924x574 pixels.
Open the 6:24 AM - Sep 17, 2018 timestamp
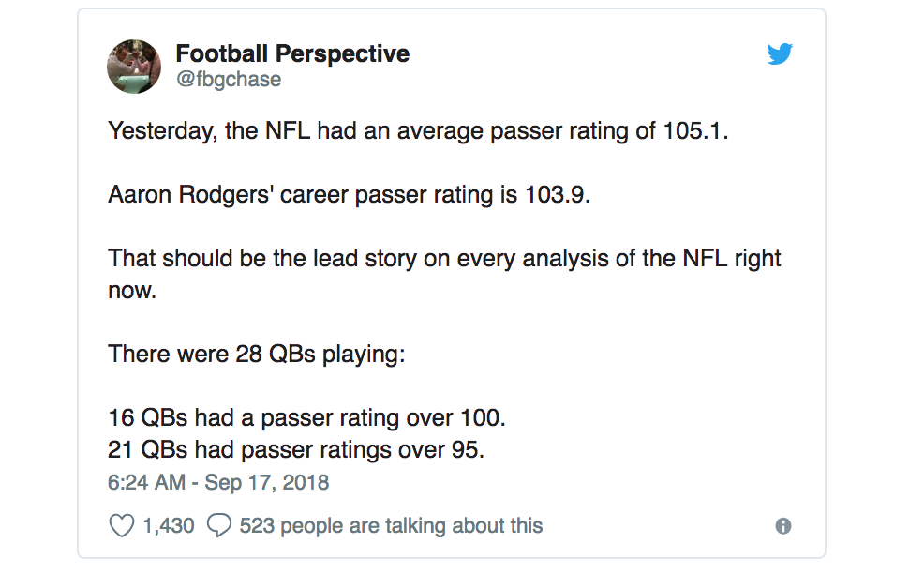[x=218, y=483]
